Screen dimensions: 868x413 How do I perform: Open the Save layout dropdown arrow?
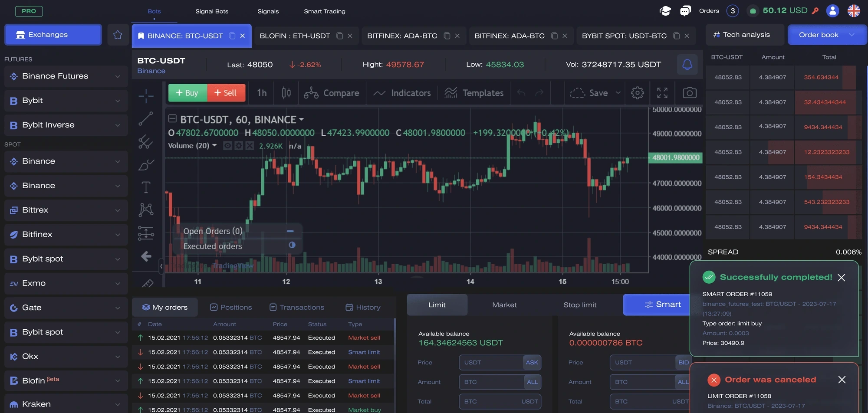point(618,93)
